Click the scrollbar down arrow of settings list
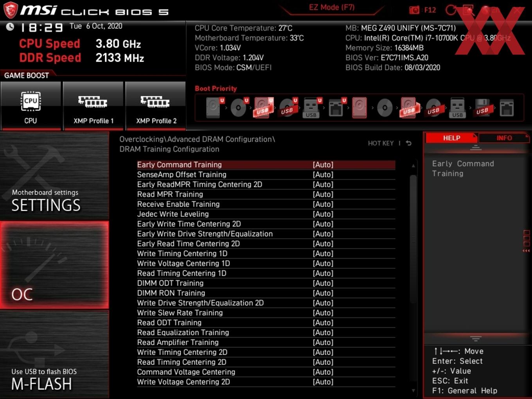The image size is (532, 399). pos(413,390)
